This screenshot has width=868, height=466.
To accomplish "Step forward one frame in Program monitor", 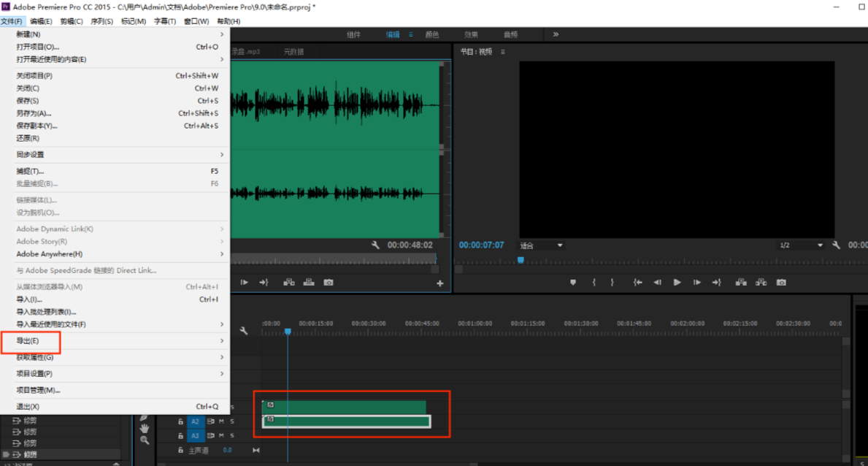I will 696,283.
